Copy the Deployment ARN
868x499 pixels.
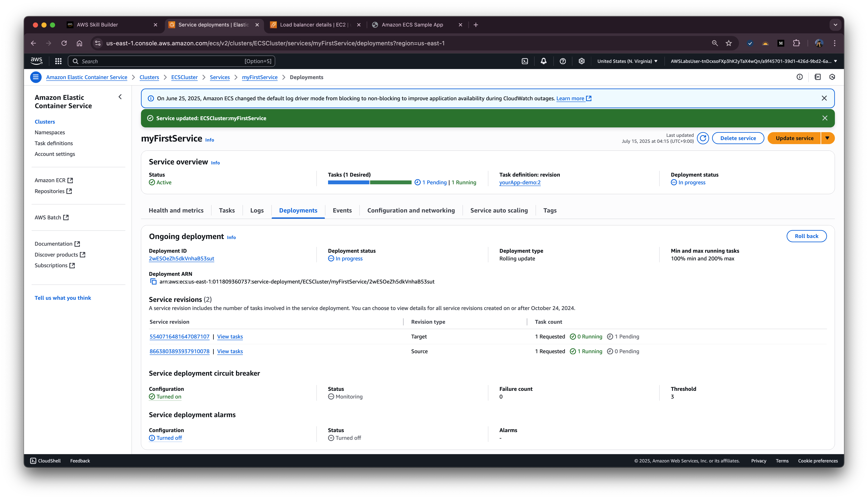(153, 282)
